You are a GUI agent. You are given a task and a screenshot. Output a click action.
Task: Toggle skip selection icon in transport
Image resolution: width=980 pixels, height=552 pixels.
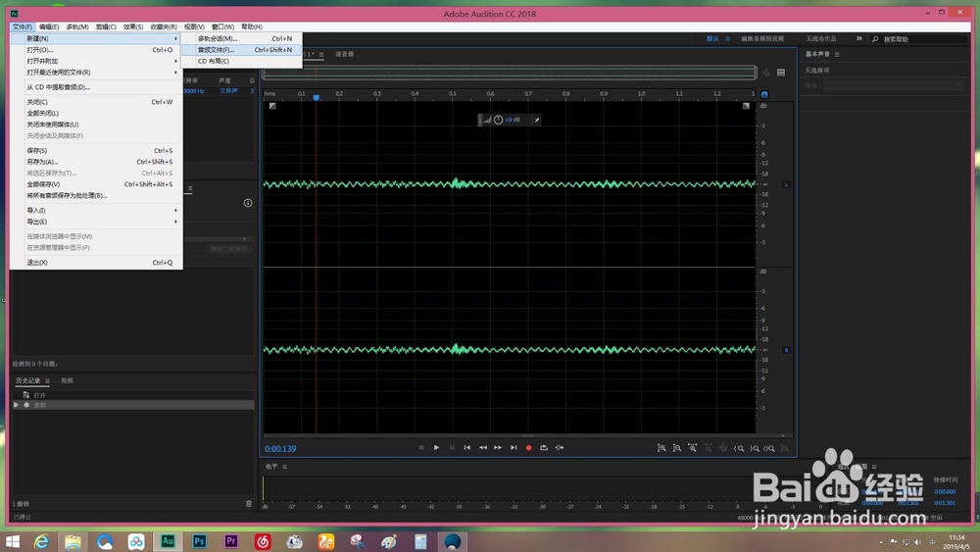[560, 448]
